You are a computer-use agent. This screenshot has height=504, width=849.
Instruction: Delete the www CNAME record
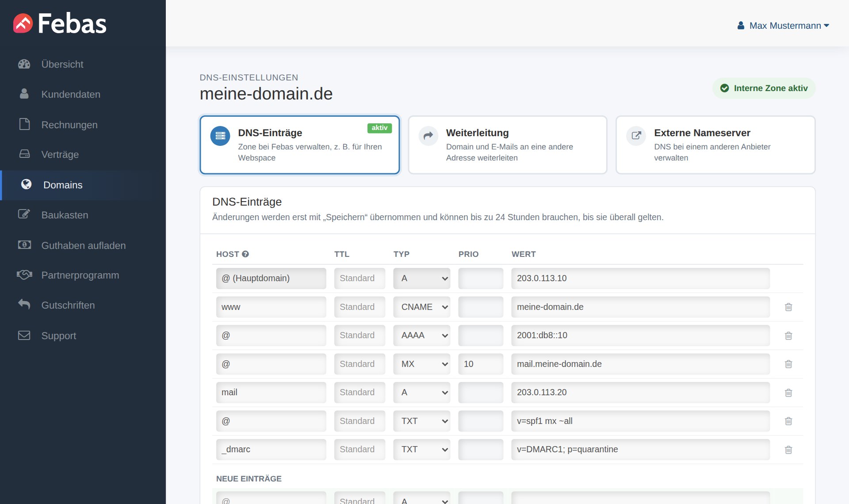pyautogui.click(x=788, y=307)
